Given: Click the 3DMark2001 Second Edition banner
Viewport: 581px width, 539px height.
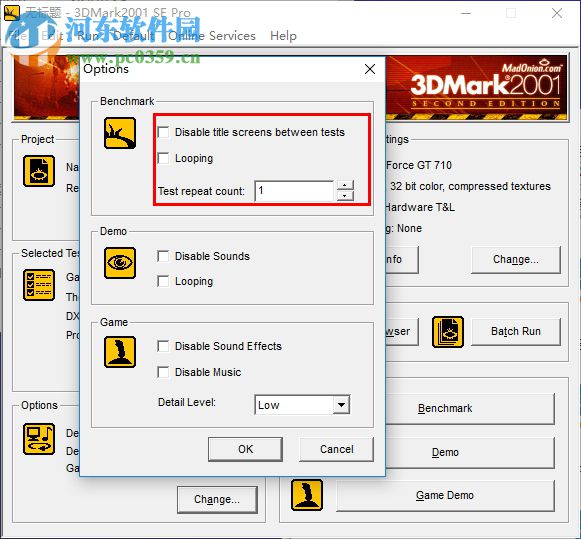Looking at the screenshot, I should [x=476, y=87].
